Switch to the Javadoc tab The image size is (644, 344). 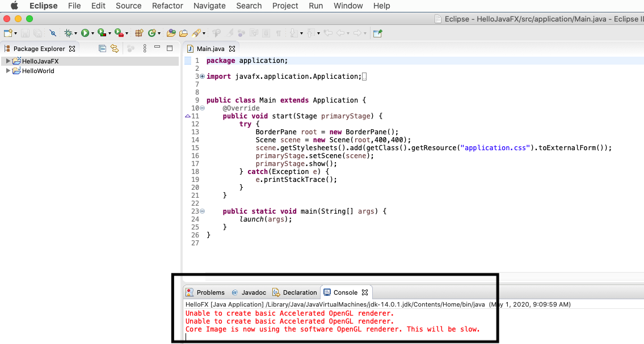click(249, 292)
